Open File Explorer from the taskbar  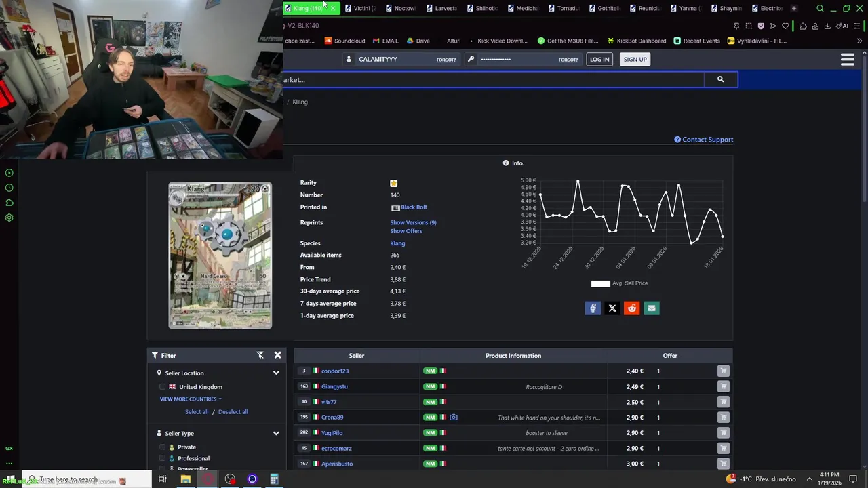point(185,479)
